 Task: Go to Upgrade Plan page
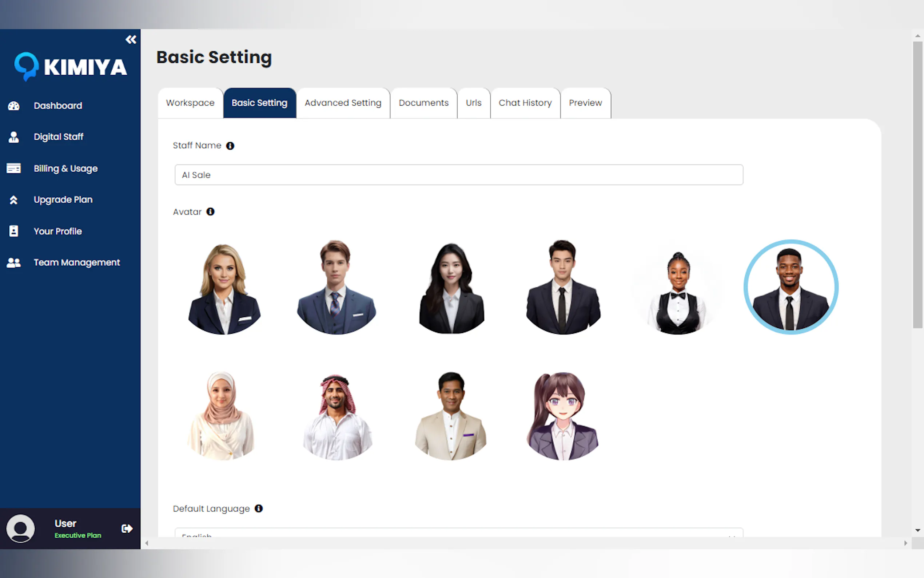[63, 199]
